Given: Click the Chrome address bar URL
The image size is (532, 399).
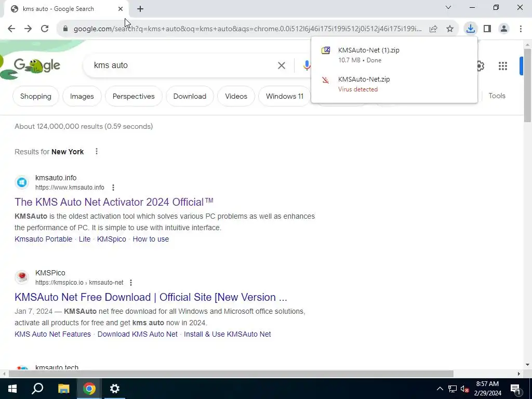Looking at the screenshot, I should click(248, 29).
